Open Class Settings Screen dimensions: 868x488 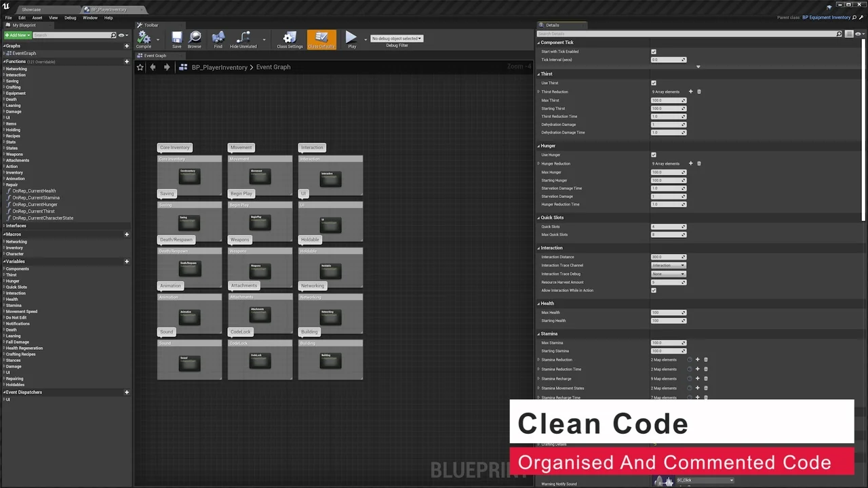coord(290,39)
